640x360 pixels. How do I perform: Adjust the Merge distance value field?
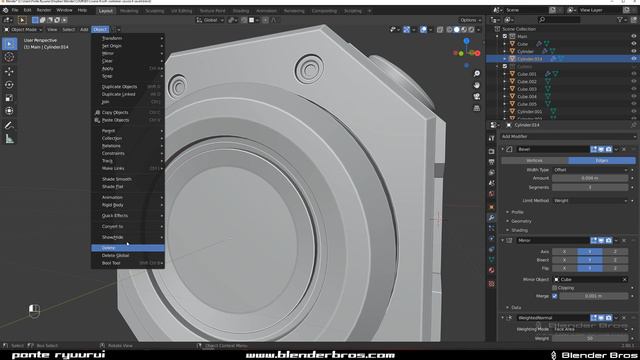click(x=593, y=296)
